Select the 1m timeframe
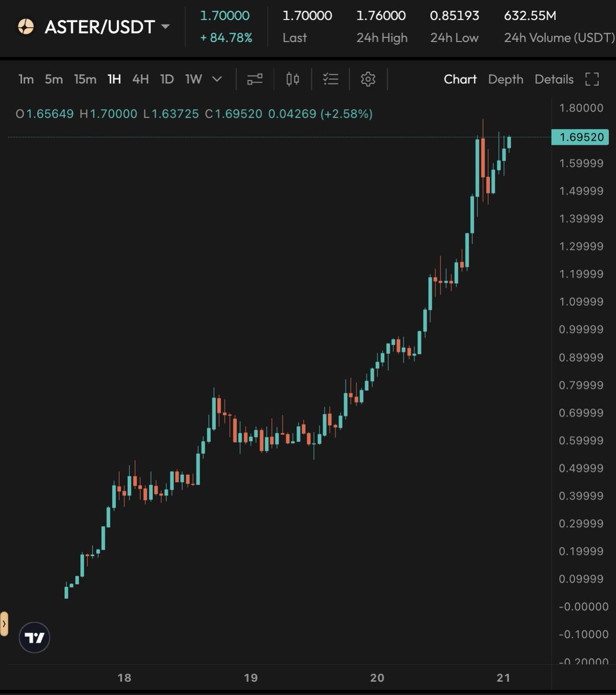Viewport: 616px width, 695px height. click(26, 79)
